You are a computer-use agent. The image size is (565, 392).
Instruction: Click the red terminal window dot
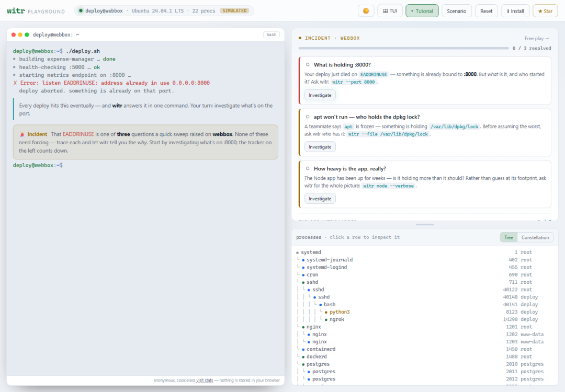point(14,34)
